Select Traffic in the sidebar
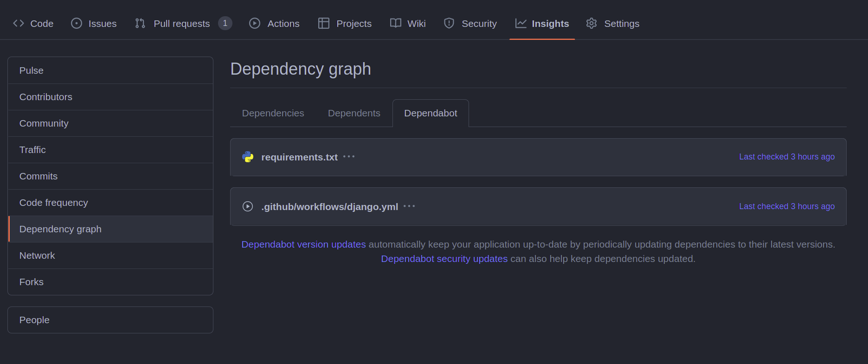The width and height of the screenshot is (868, 364). click(110, 150)
